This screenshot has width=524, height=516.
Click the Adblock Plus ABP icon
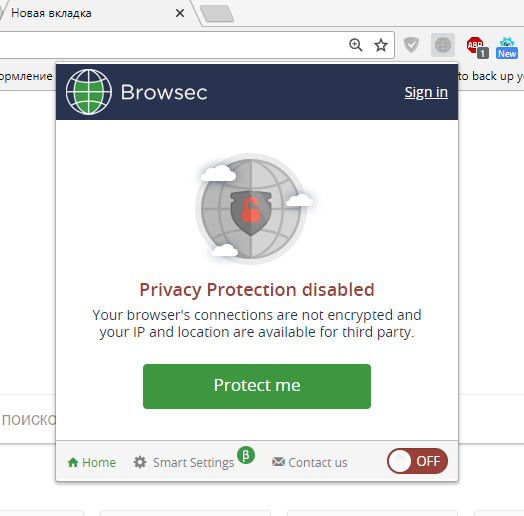[x=477, y=47]
